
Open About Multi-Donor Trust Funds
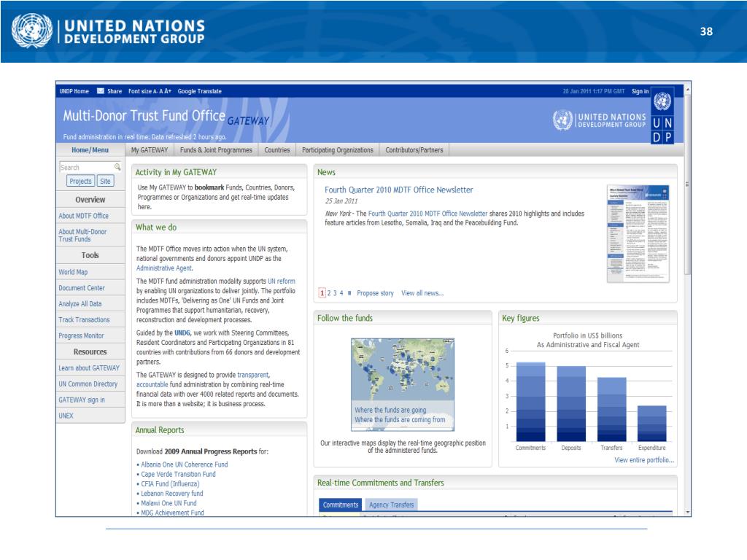[x=82, y=236]
